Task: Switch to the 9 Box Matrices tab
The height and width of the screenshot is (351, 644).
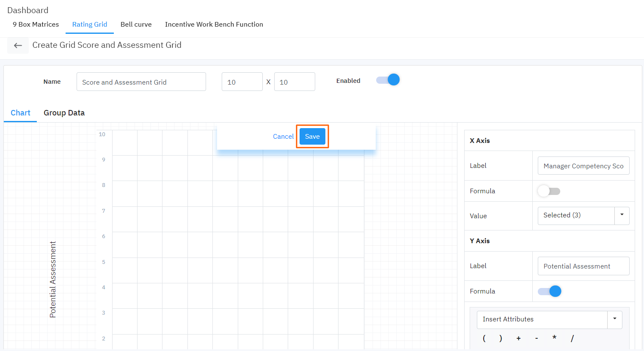Action: 35,24
